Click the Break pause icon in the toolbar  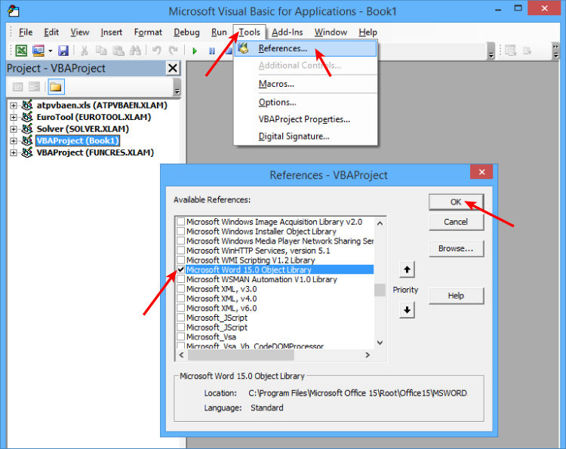coord(212,51)
